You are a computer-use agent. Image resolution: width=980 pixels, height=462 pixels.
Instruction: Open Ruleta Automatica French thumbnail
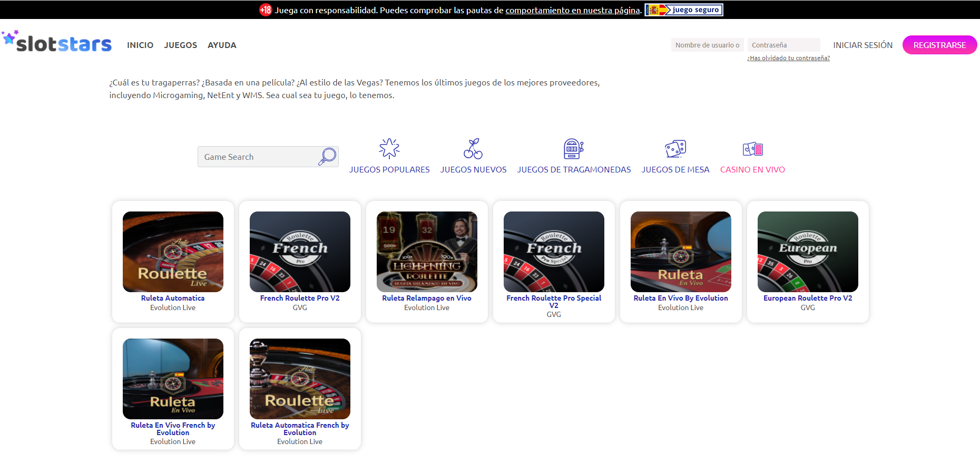[x=300, y=379]
